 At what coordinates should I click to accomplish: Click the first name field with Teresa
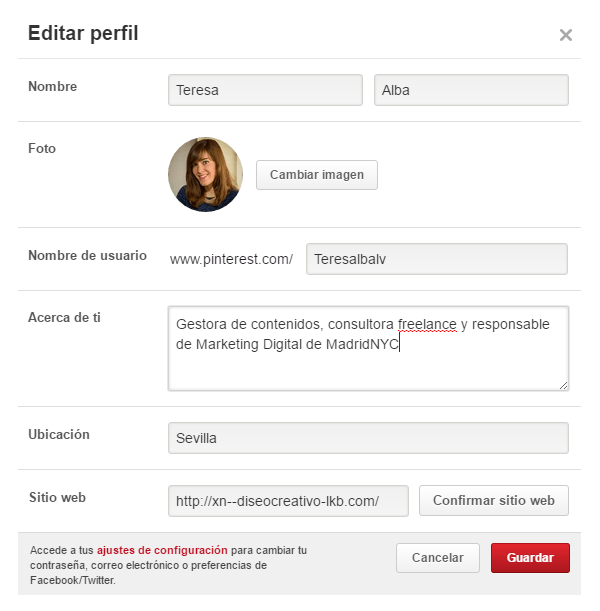(265, 90)
